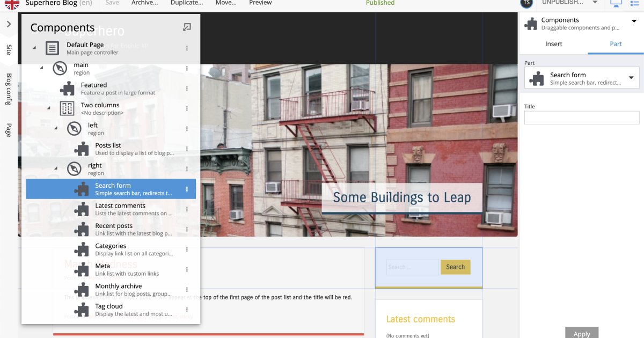Click the Preview menu item
Viewport: 644px width, 338px height.
260,3
